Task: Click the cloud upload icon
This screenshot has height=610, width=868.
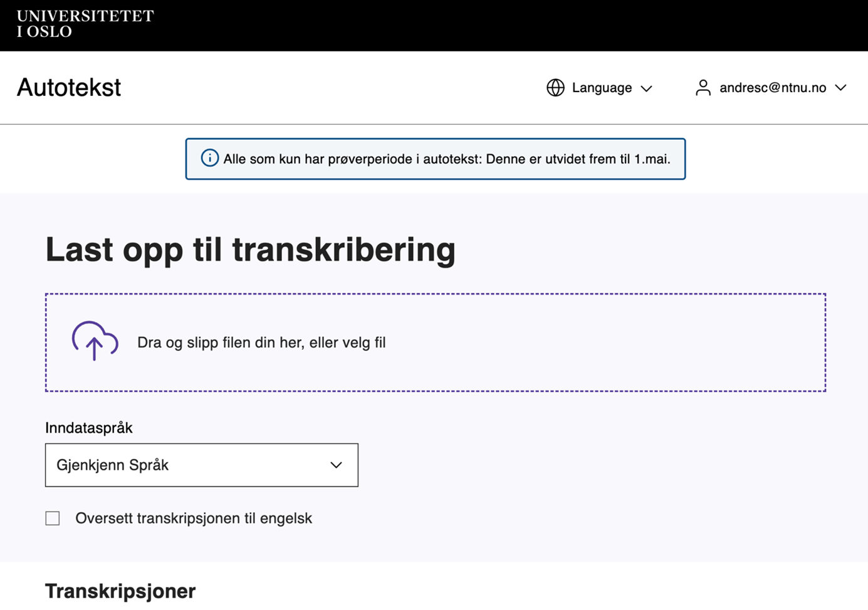Action: [95, 341]
